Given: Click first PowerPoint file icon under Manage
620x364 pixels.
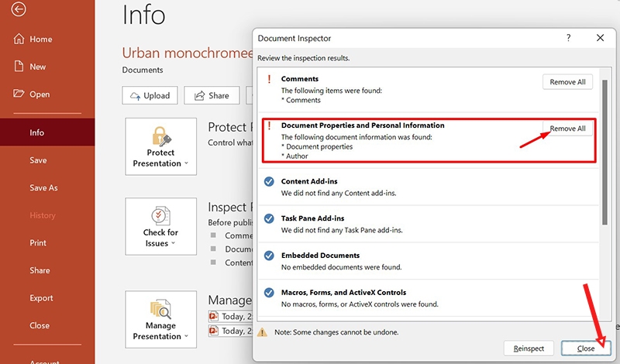Looking at the screenshot, I should [214, 317].
